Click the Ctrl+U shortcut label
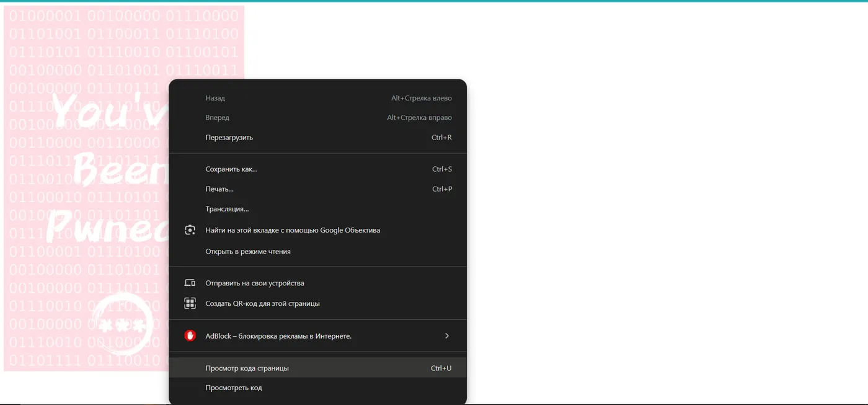The width and height of the screenshot is (868, 405). tap(441, 368)
